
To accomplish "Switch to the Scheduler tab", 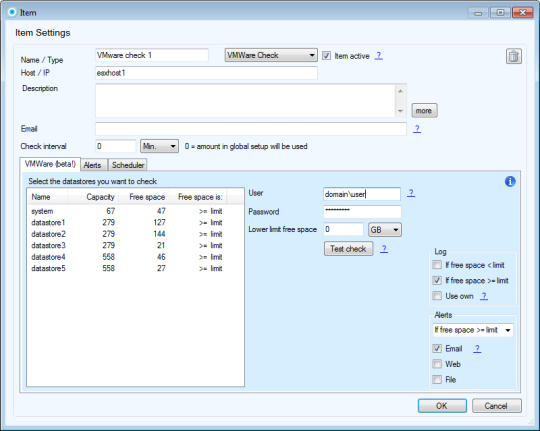I will 127,165.
